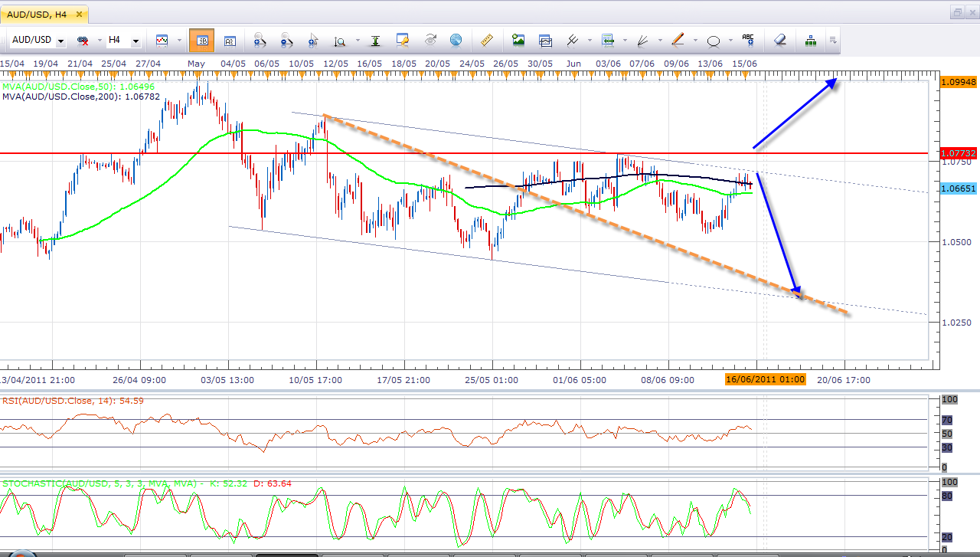Viewport: 980px width, 557px height.
Task: Close the AUD/USD, H4 tab
Action: (x=78, y=14)
